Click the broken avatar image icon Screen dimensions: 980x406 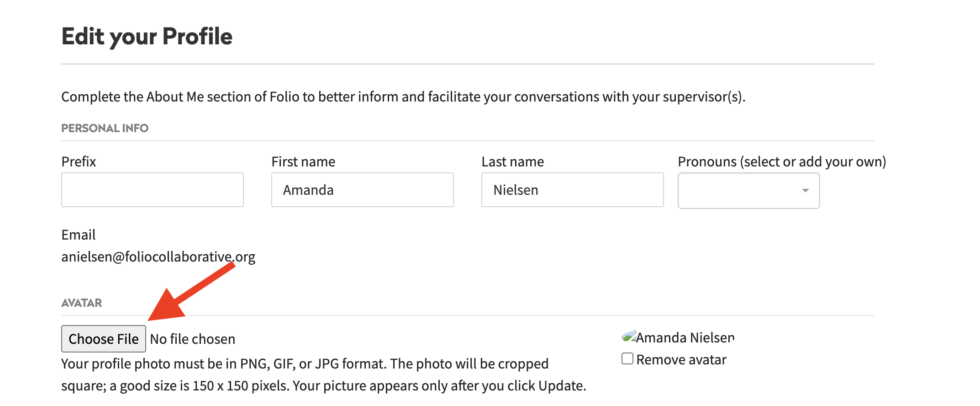(x=628, y=337)
